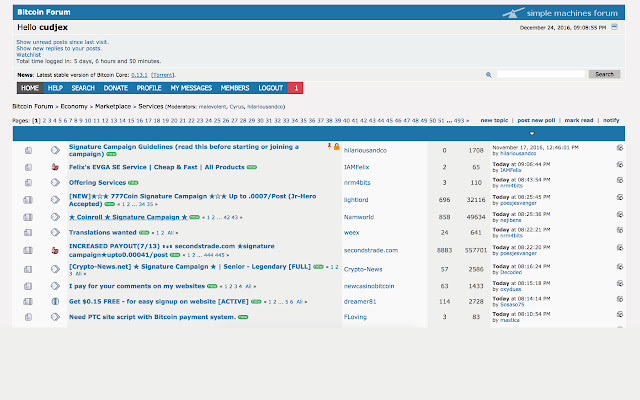Image resolution: width=640 pixels, height=400 pixels.
Task: Click the Torrent link in news
Action: click(163, 75)
